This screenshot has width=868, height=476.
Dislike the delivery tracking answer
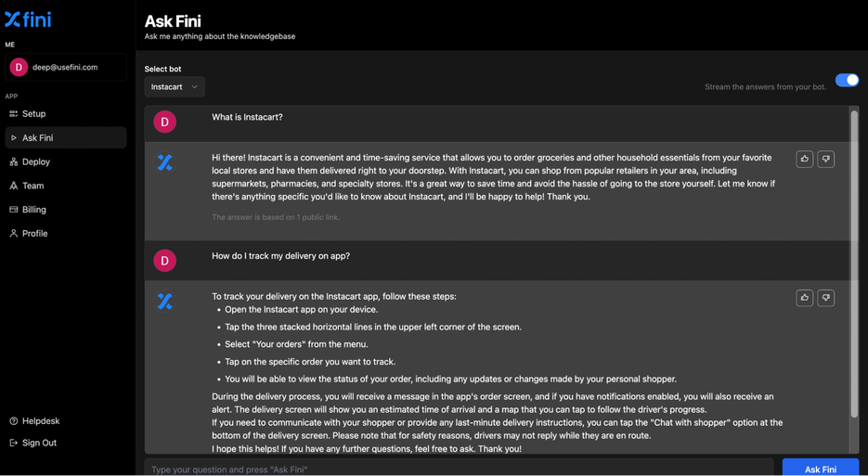click(825, 298)
